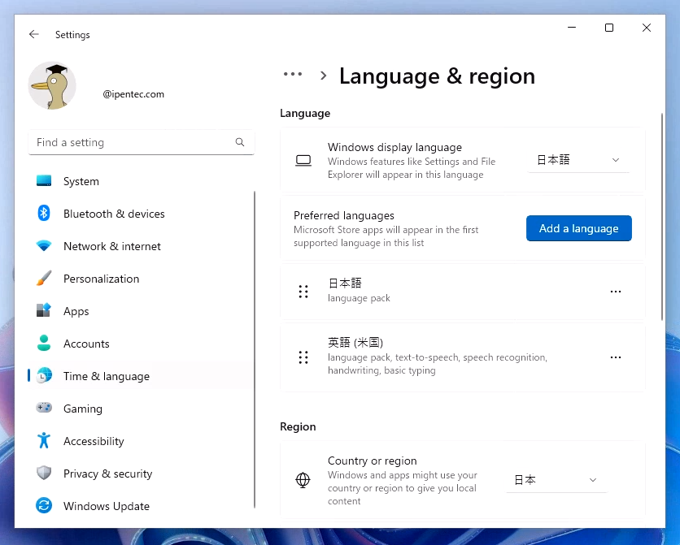Click the Accounts person icon

(44, 343)
